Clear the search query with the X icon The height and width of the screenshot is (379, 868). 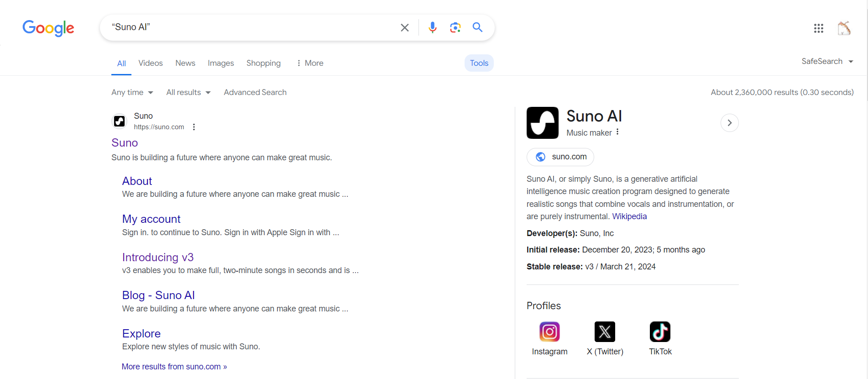[x=404, y=28]
